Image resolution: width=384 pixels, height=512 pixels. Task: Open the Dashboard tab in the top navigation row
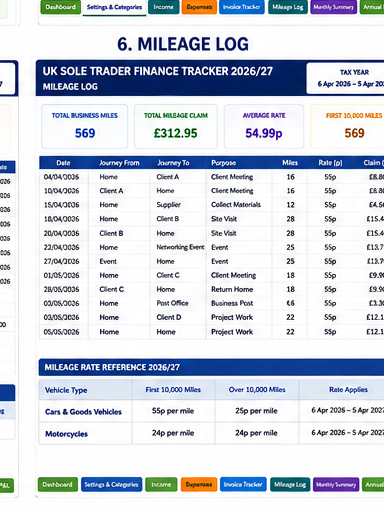click(x=60, y=7)
